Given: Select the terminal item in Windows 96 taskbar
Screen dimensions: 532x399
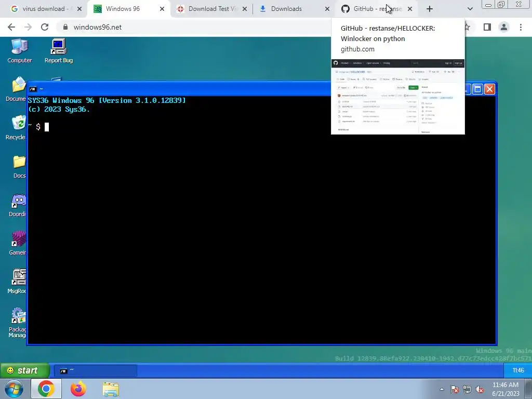Looking at the screenshot, I should pyautogui.click(x=96, y=370).
